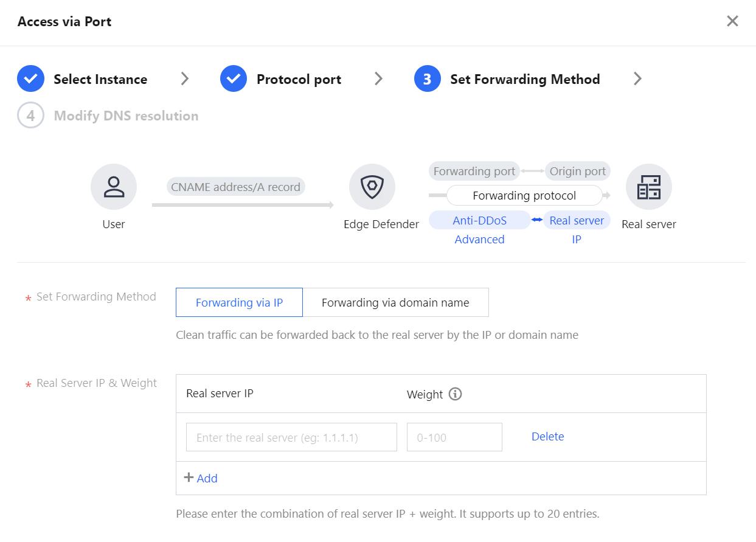The height and width of the screenshot is (542, 756).
Task: Click the step 4 number icon
Action: [30, 116]
